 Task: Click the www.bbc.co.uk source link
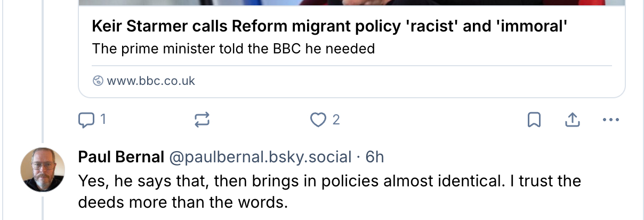click(x=151, y=81)
